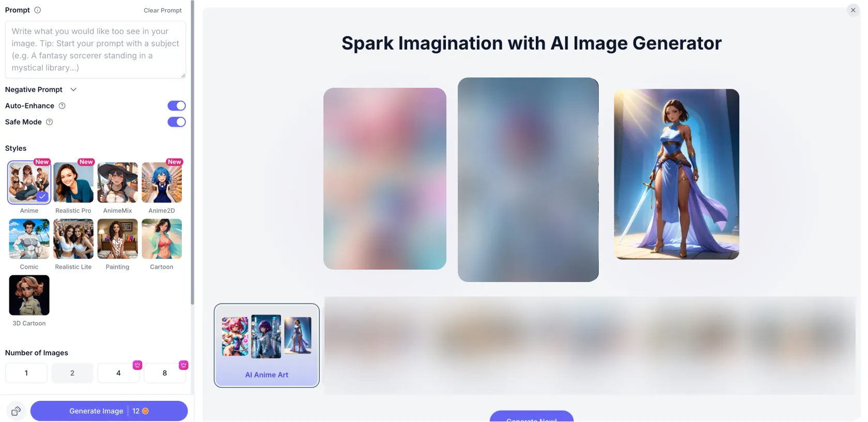The width and height of the screenshot is (868, 422).
Task: Click the random dice icon beside Generate Image
Action: point(16,411)
